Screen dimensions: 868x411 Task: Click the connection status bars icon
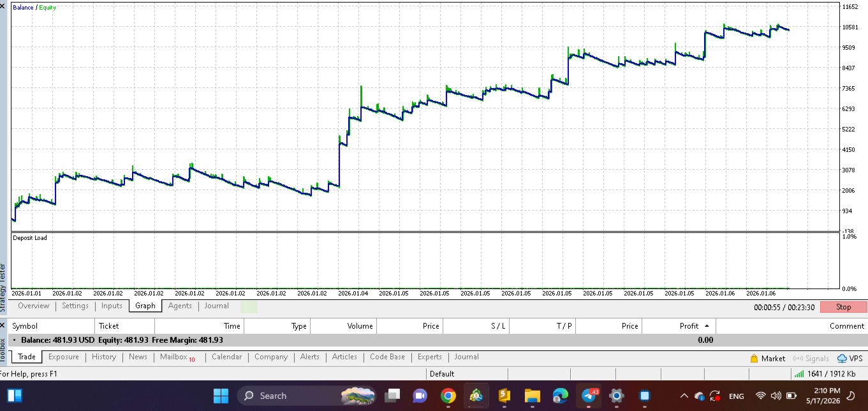799,374
